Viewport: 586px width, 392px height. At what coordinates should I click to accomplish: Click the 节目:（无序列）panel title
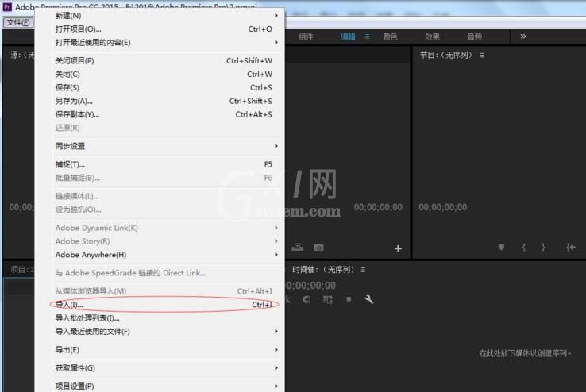click(446, 56)
